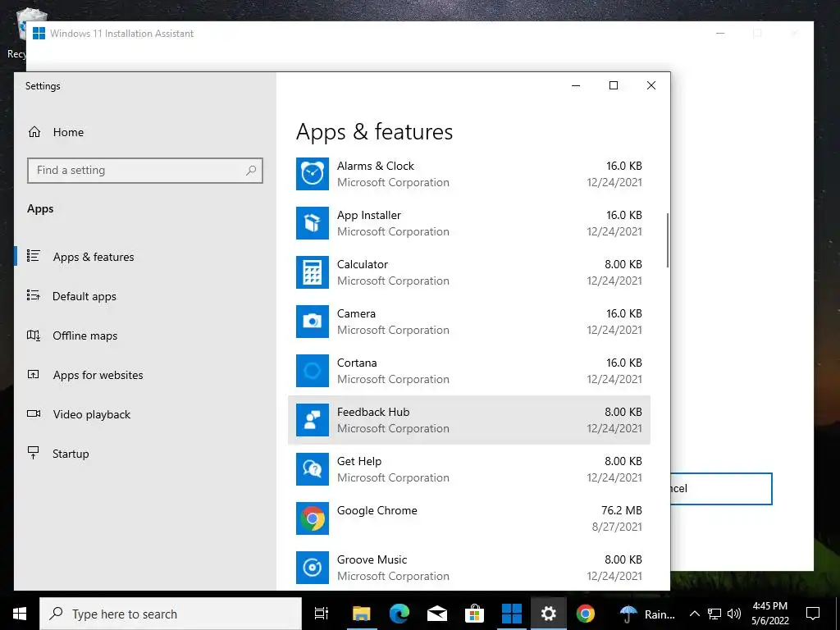Click the network tray icon
Screen dimensions: 840x630
714,614
